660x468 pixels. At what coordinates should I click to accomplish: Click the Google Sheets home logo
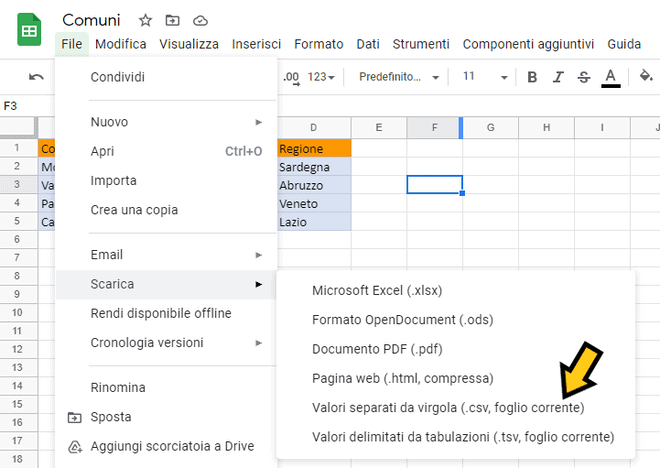(29, 30)
